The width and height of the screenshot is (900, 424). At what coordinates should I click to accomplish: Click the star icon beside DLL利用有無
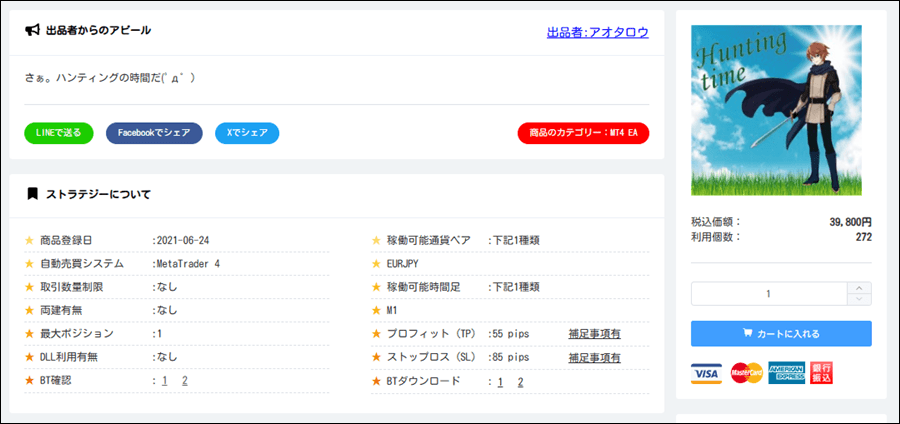click(x=29, y=357)
